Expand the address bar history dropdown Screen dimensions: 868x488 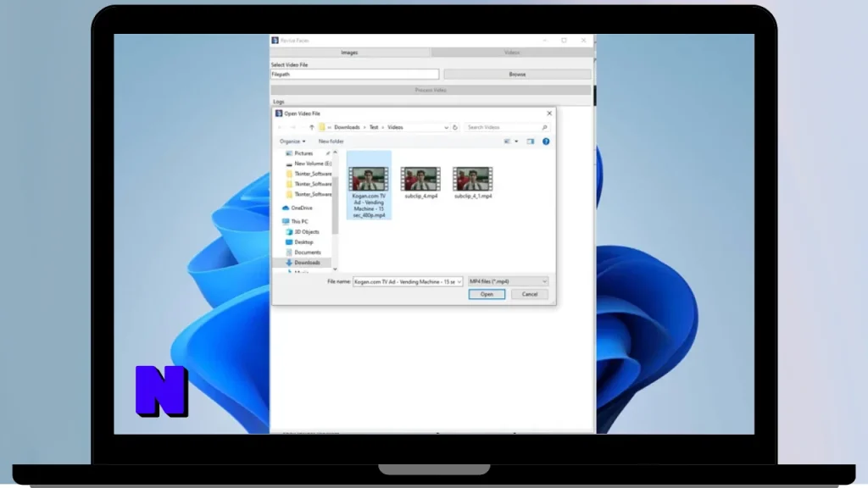[x=446, y=127]
